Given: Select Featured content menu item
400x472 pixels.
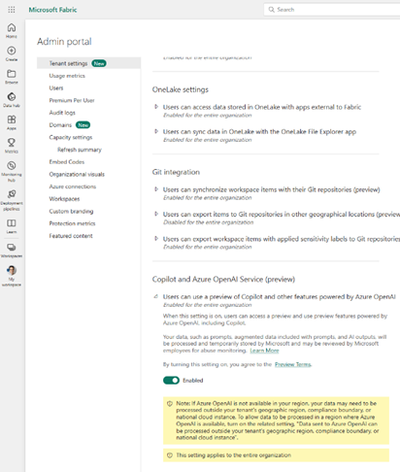Looking at the screenshot, I should [x=71, y=236].
